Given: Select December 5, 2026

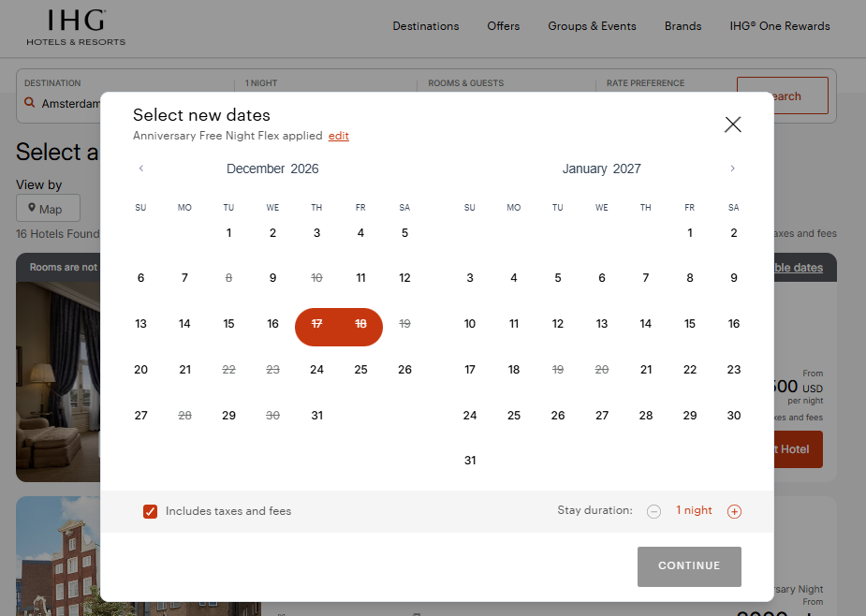Looking at the screenshot, I should 404,233.
